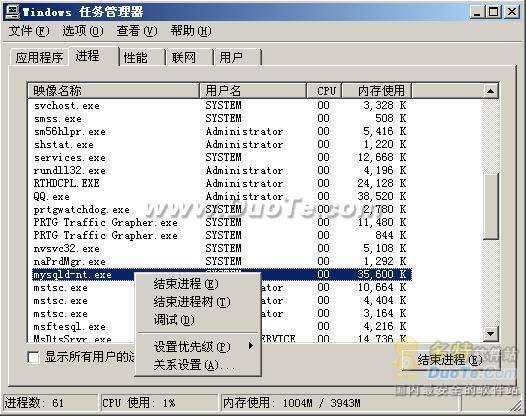Screen dimensions: 526x416
Task: Sort by the CPU column header
Action: pos(324,91)
